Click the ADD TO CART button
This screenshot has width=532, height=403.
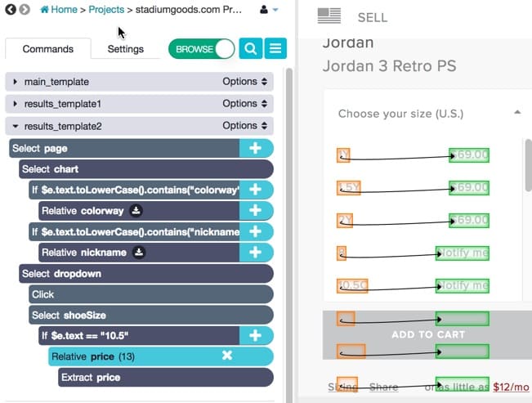click(x=428, y=335)
